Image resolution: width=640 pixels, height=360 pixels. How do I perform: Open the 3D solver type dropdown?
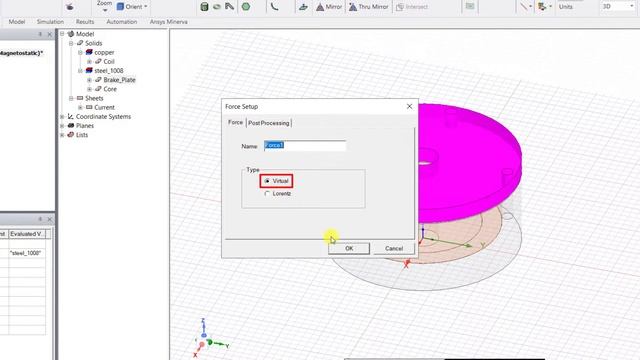[x=617, y=7]
